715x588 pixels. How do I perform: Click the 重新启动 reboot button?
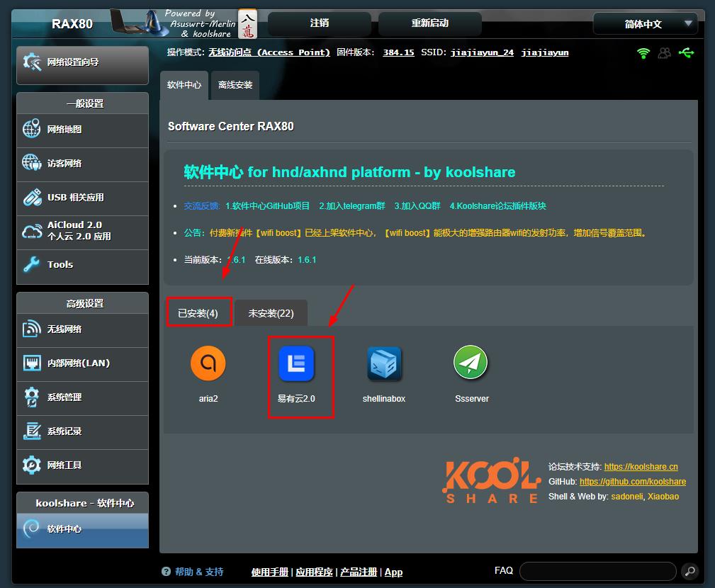coord(429,23)
